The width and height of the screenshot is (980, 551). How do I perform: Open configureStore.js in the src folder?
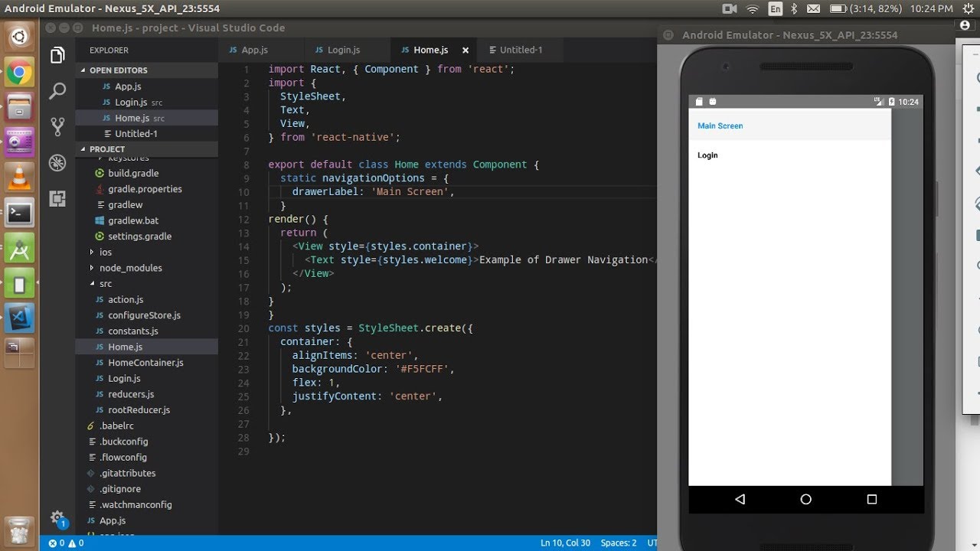click(146, 315)
